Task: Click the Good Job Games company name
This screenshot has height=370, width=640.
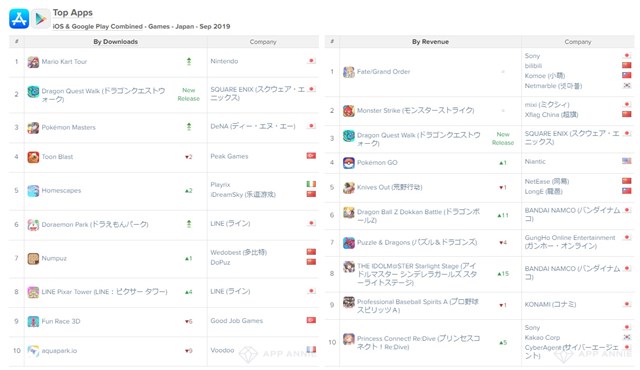Action: (x=236, y=321)
